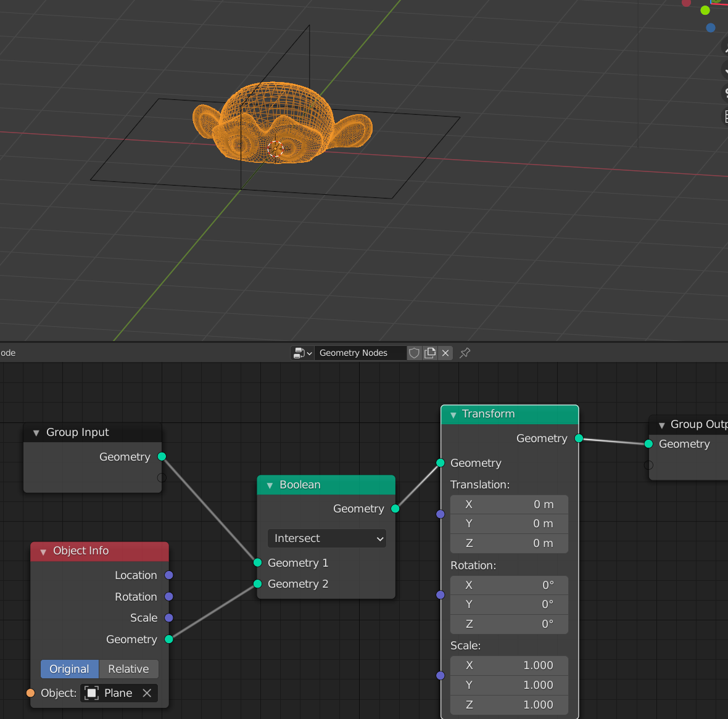Select the Object Info node title
Image resolution: width=728 pixels, height=719 pixels.
point(81,551)
